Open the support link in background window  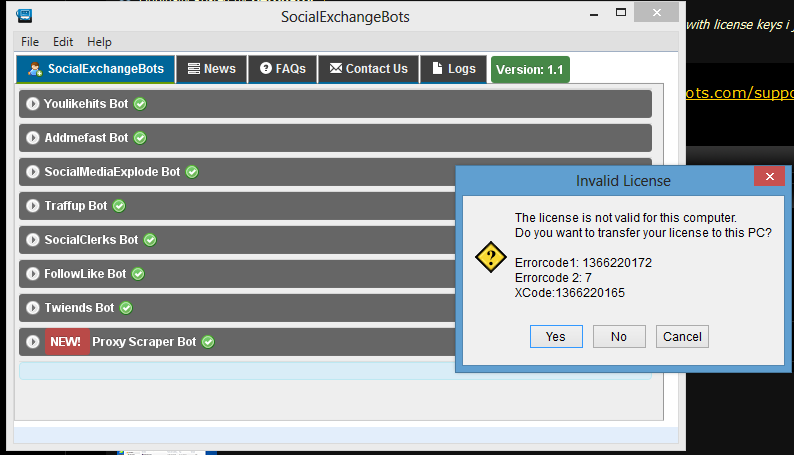[740, 93]
